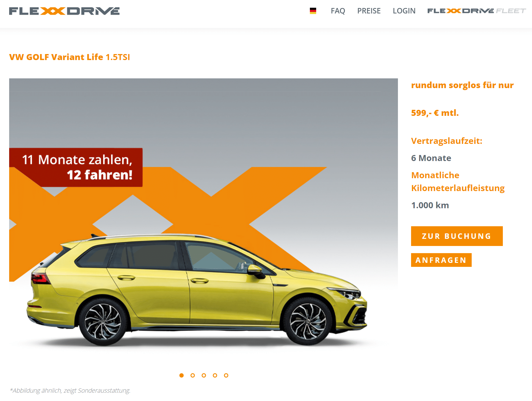Click the red '11 Monate zahlen' promo banner

click(76, 167)
